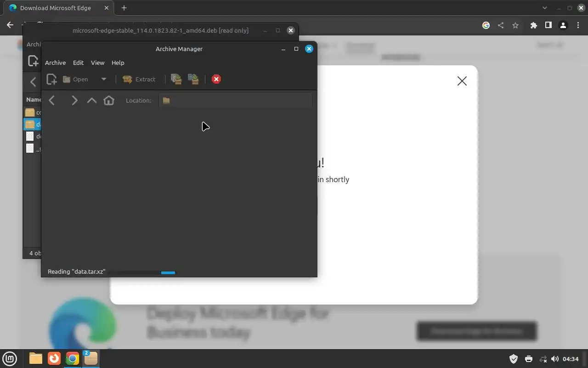Open the Edit menu
Image resolution: width=588 pixels, height=368 pixels.
(78, 63)
